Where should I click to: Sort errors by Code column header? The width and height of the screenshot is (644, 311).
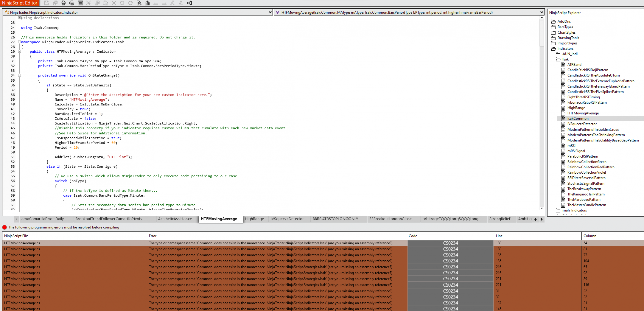(x=450, y=236)
